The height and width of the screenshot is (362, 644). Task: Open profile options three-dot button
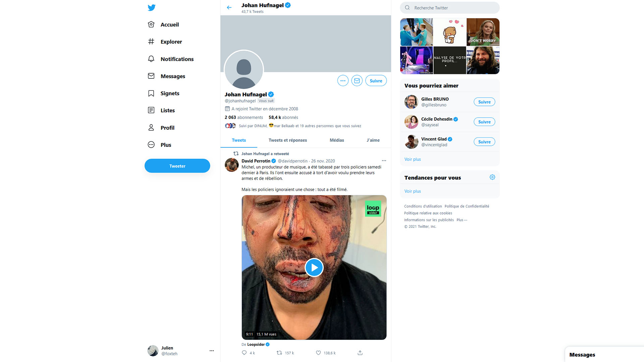[343, 81]
